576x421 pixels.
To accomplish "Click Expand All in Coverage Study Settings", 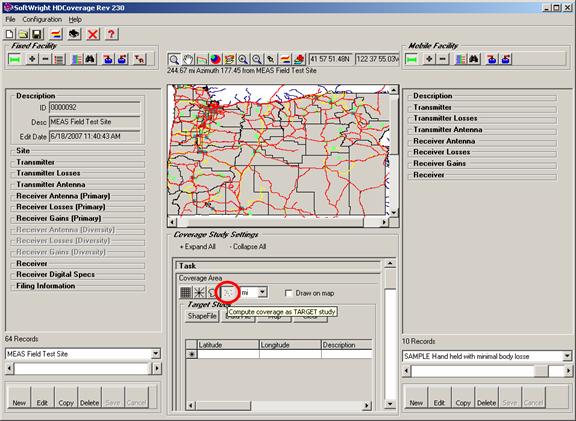I will click(x=198, y=247).
